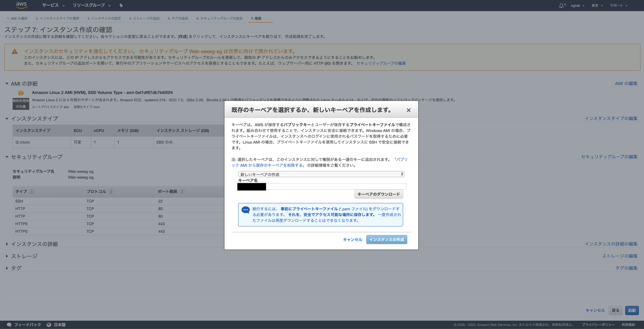Click セキュリティグループの編集 link at right edge
This screenshot has height=329, width=644.
pyautogui.click(x=609, y=157)
